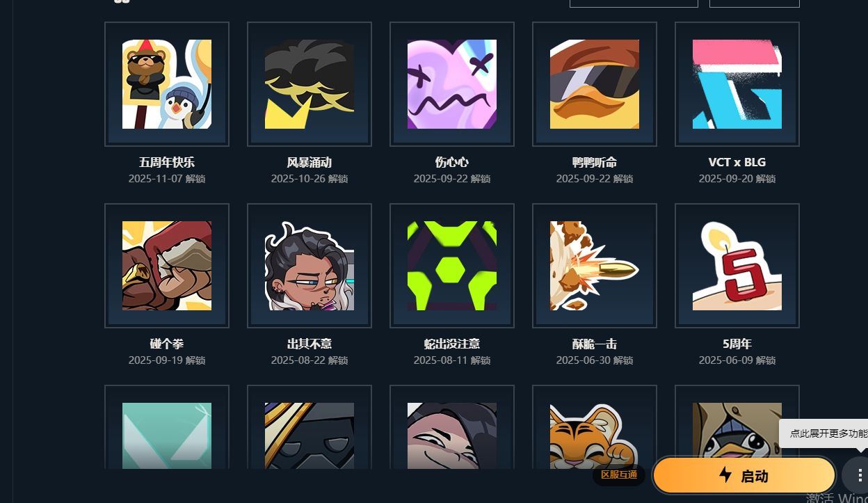This screenshot has height=503, width=868.
Task: Choose the 出其不意 character spray
Action: click(310, 266)
